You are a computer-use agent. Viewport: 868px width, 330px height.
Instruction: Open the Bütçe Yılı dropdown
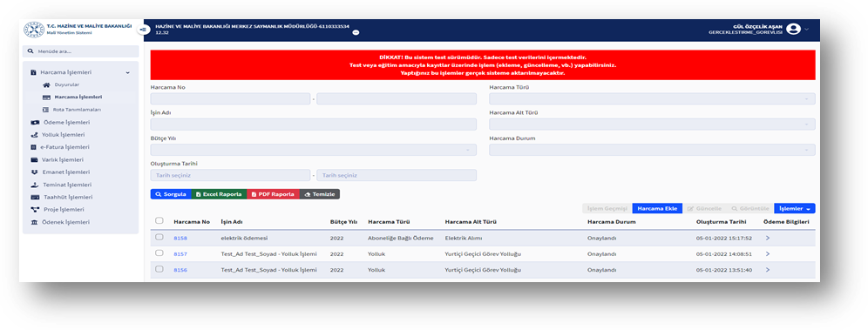(x=314, y=150)
